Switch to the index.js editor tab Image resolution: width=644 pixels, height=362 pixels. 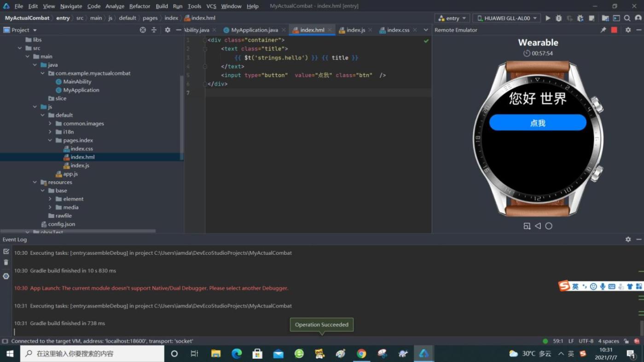pyautogui.click(x=355, y=30)
